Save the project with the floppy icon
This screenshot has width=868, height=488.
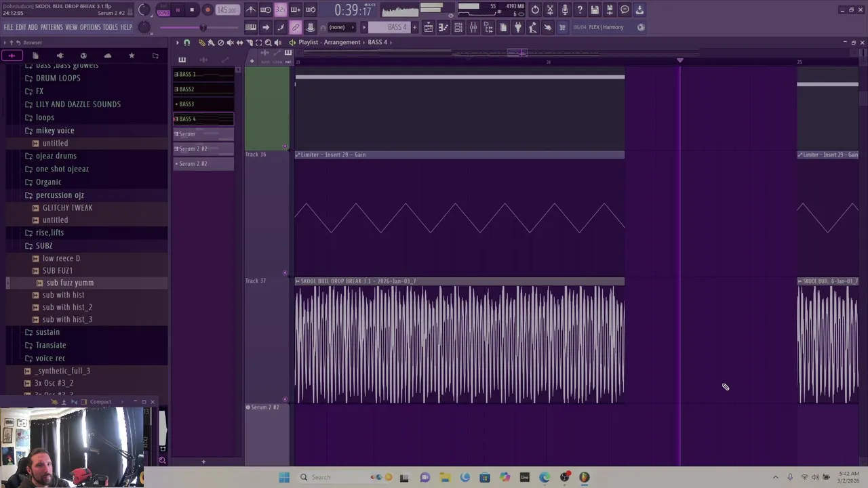595,9
